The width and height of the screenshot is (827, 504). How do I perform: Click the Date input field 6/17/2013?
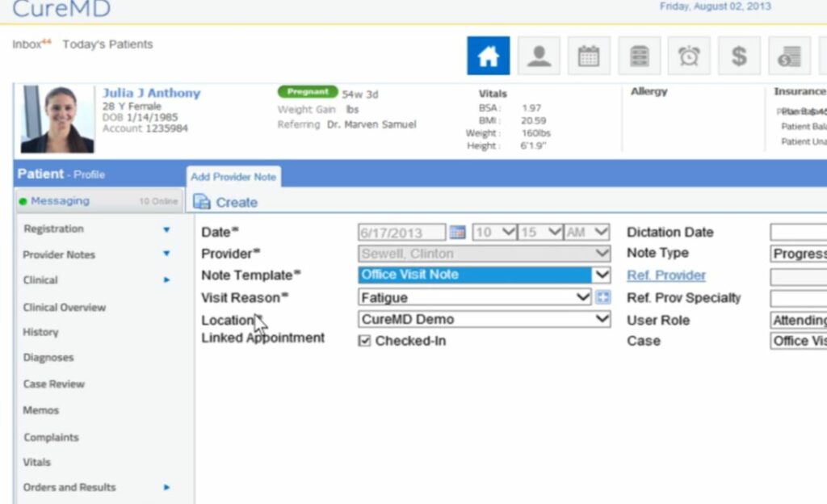(402, 233)
